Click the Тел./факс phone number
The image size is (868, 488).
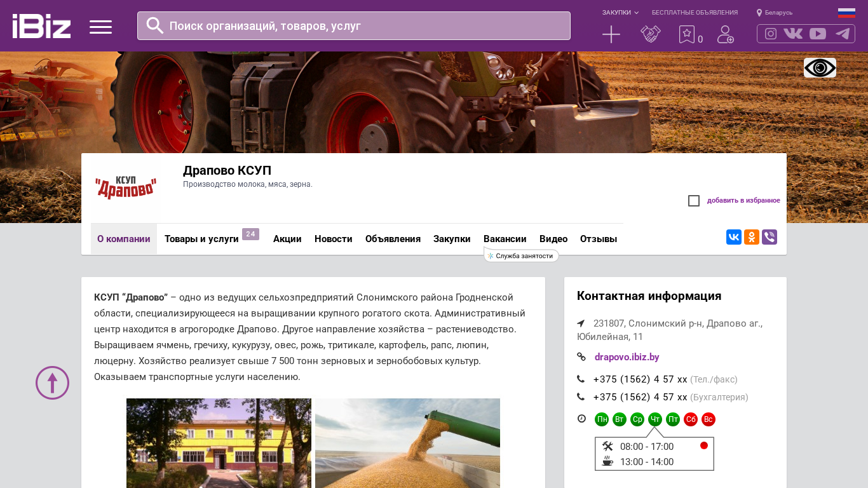640,379
